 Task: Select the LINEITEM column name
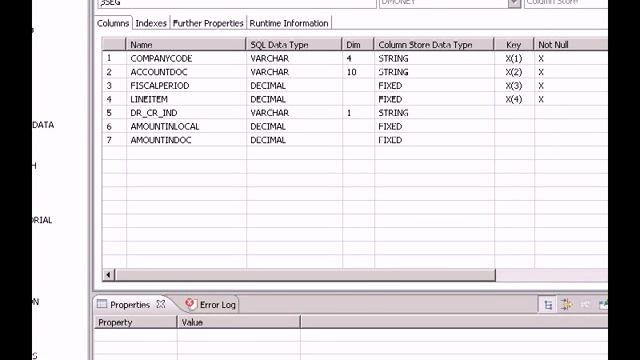coord(149,99)
